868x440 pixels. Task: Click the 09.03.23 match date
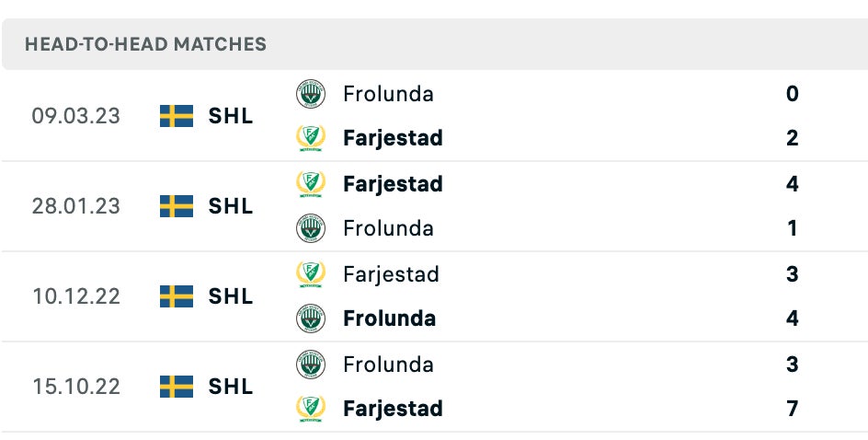point(75,116)
